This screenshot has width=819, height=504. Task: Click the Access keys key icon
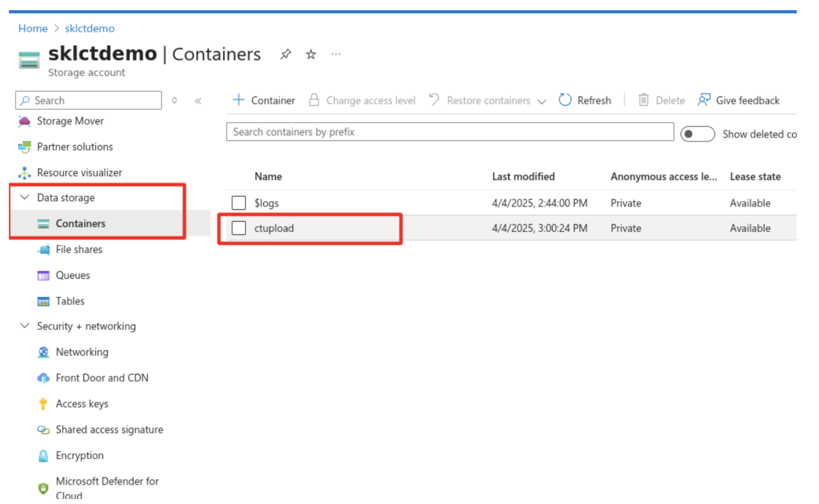(x=43, y=404)
